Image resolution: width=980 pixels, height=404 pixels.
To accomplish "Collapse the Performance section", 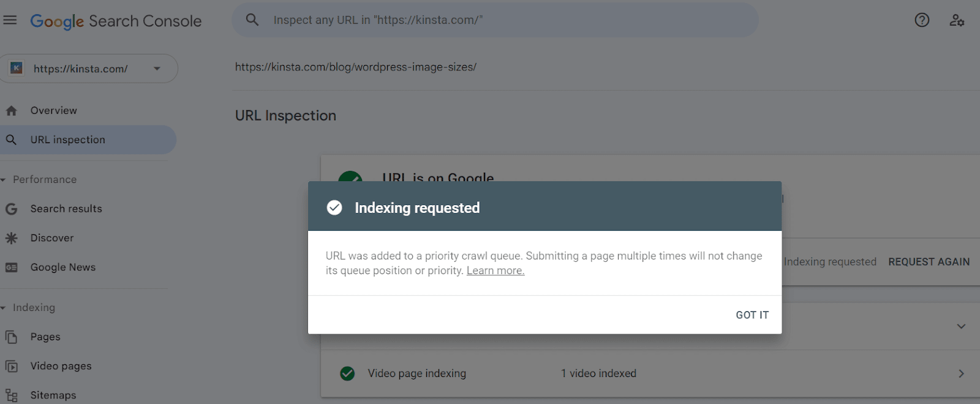I will click(4, 180).
